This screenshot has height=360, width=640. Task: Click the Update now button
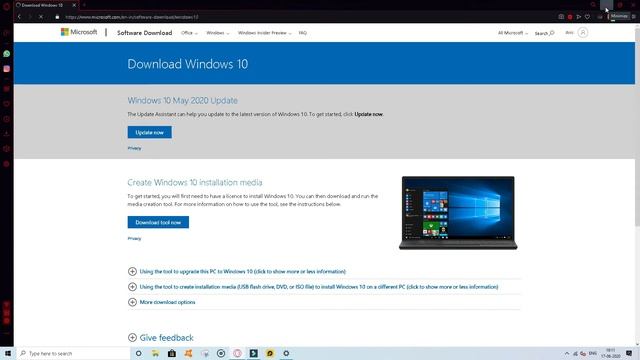149,132
